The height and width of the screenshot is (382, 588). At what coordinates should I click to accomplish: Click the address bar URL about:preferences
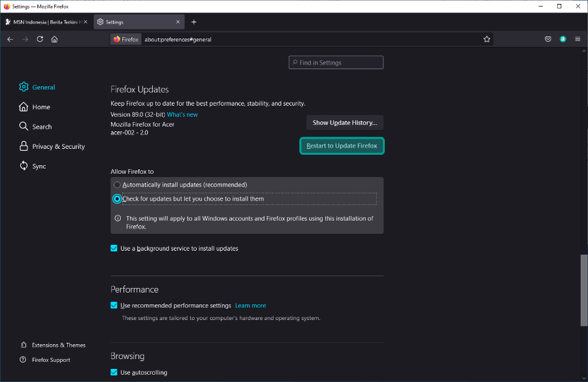[x=178, y=39]
